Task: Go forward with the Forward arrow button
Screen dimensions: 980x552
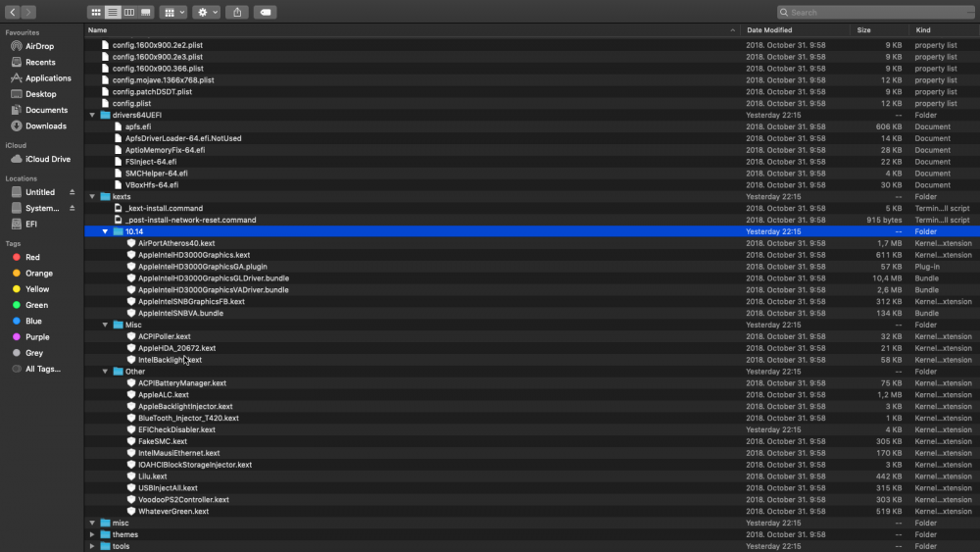Action: coord(28,12)
